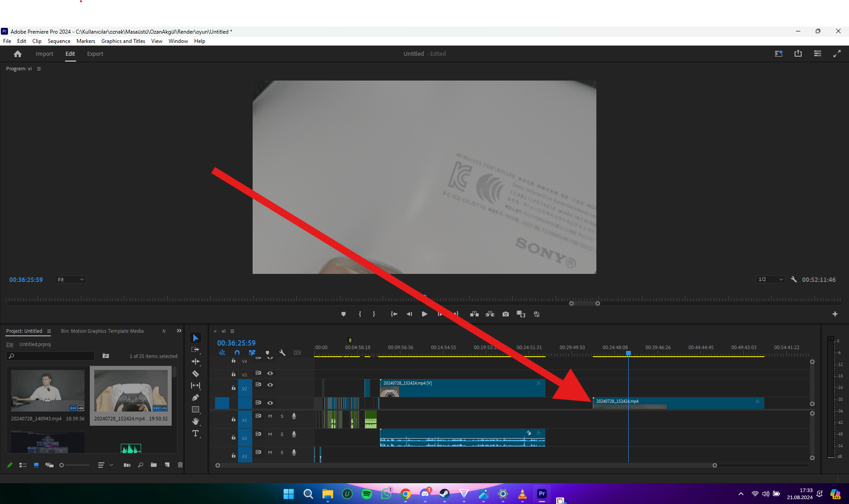
Task: Select the Type tool
Action: [x=196, y=433]
